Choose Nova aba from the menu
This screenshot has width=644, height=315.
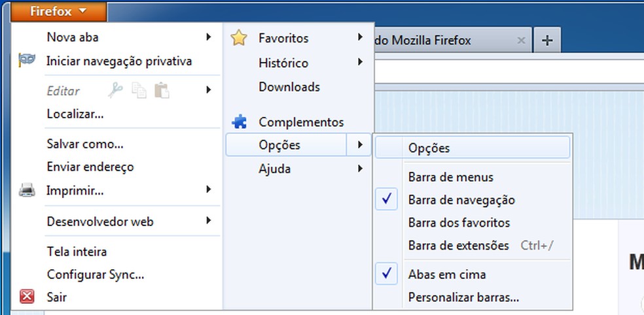(72, 37)
